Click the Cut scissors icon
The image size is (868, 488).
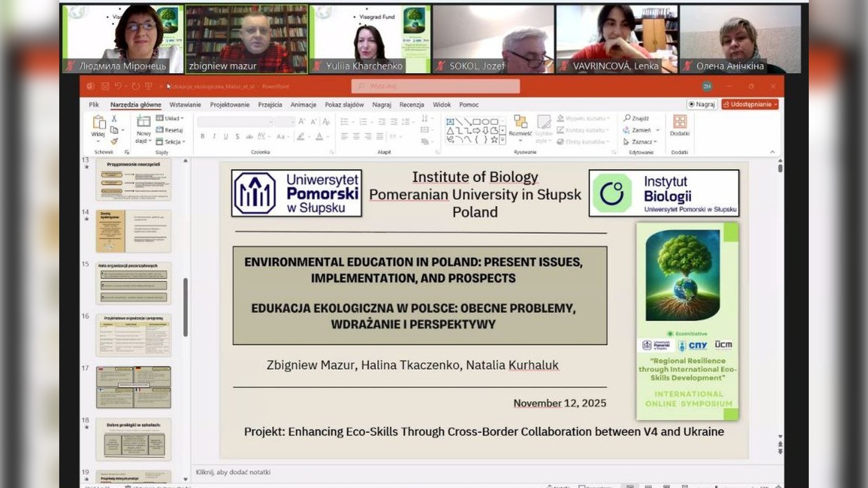pyautogui.click(x=114, y=118)
